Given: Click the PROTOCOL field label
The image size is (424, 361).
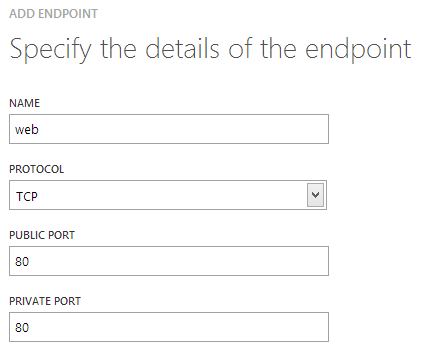Looking at the screenshot, I should (x=36, y=169).
